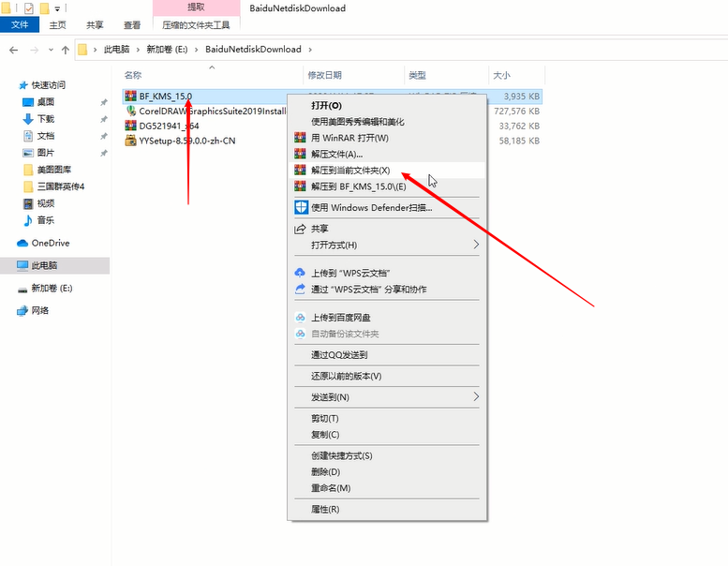Select 还原以前的版本(V)

click(387, 376)
